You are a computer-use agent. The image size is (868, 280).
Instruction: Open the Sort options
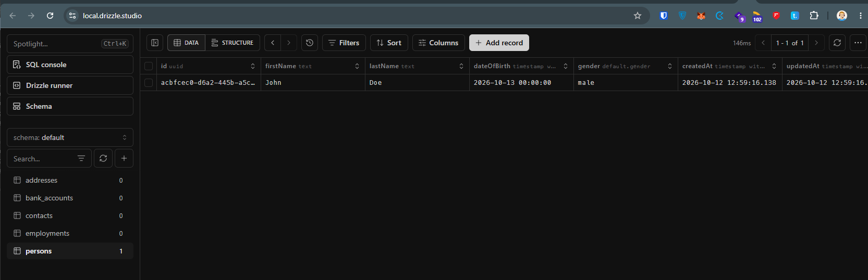pyautogui.click(x=389, y=43)
